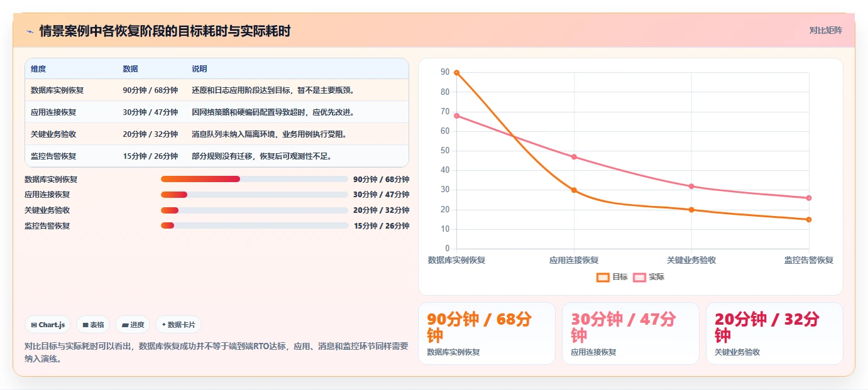Screen dimensions: 868x390
Task: Click the 说明 column header
Action: 199,69
